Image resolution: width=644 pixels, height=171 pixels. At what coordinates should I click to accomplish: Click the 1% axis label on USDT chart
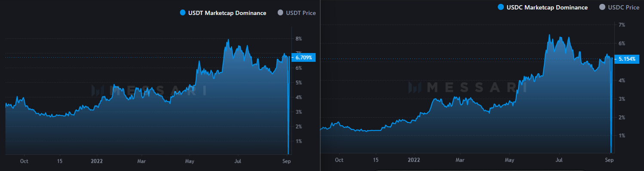pyautogui.click(x=299, y=141)
